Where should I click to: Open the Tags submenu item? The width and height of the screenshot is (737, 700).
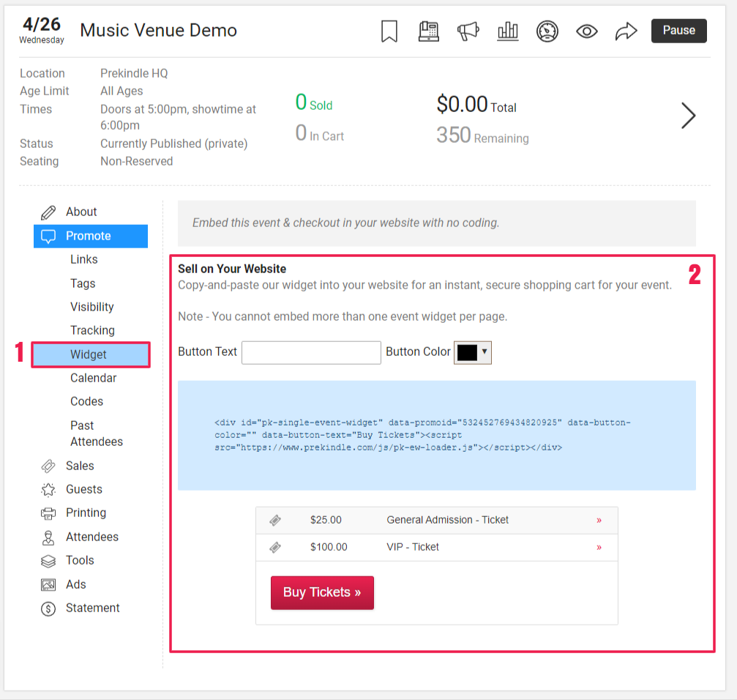[83, 283]
